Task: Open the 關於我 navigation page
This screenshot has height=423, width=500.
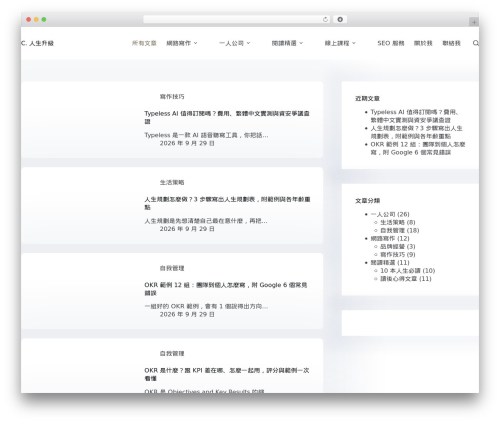Action: tap(423, 43)
